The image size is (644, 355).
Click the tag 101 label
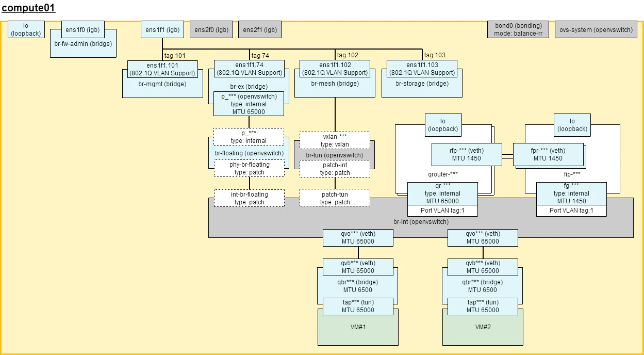tap(175, 55)
